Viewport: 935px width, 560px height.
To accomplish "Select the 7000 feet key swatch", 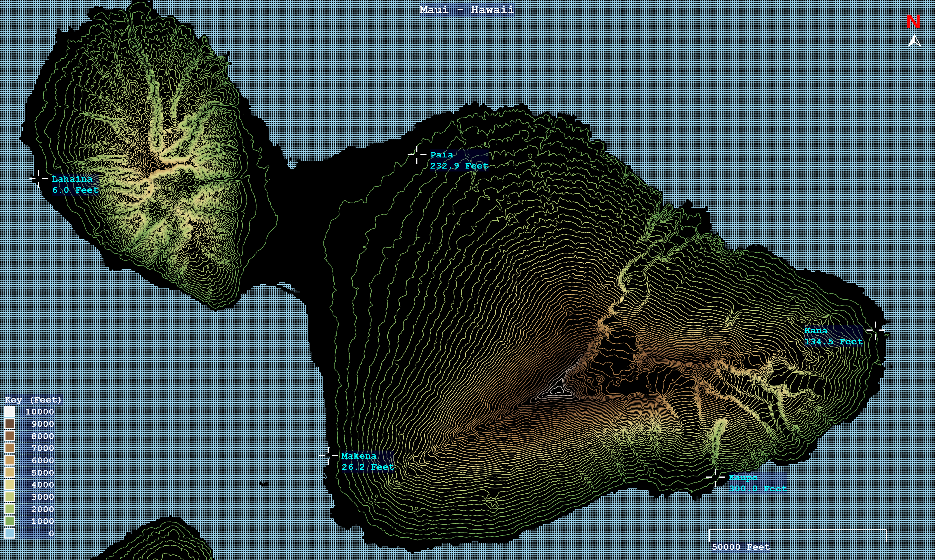I will point(10,448).
